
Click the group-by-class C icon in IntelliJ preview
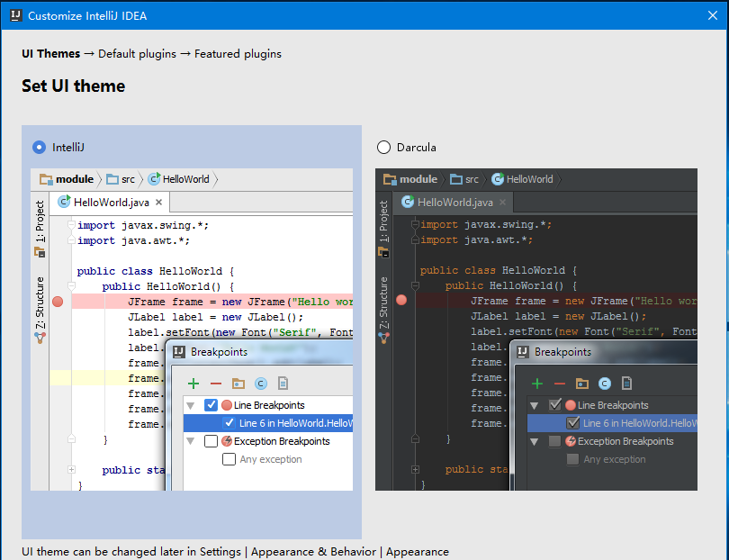[x=261, y=384]
